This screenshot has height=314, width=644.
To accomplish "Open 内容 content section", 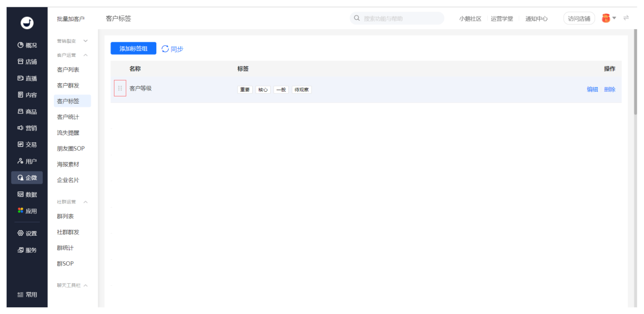I will click(x=27, y=95).
